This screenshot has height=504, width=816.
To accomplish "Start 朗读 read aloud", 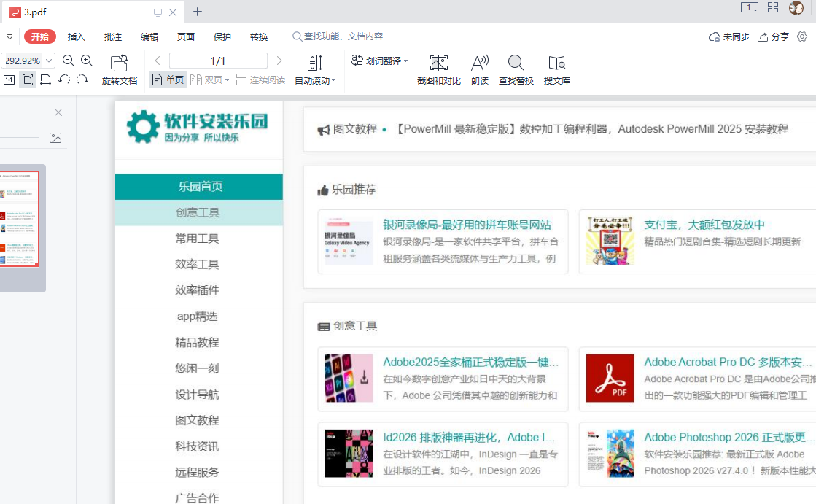I will (x=480, y=70).
